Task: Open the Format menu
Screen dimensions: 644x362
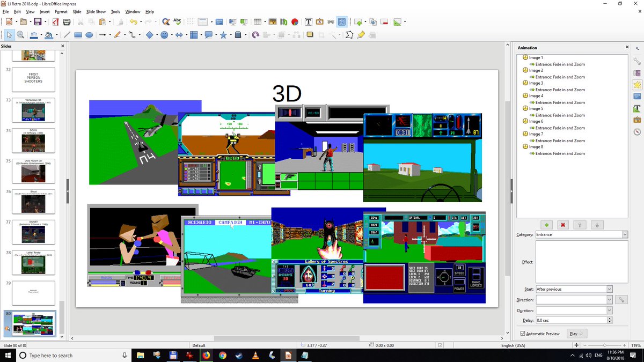Action: 61,11
